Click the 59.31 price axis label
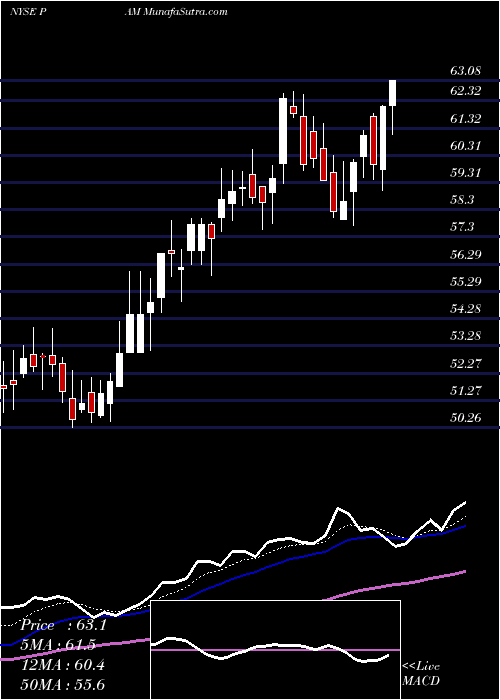This screenshot has width=500, height=700. point(465,173)
